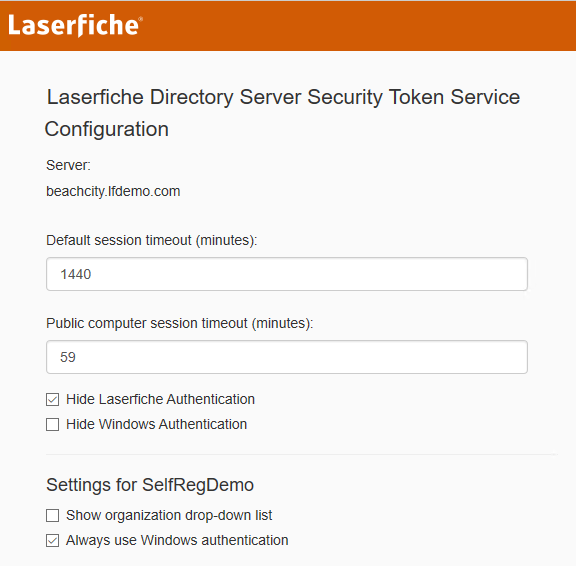Click the Hide Windows Authentication label text
The image size is (576, 566).
tap(156, 424)
